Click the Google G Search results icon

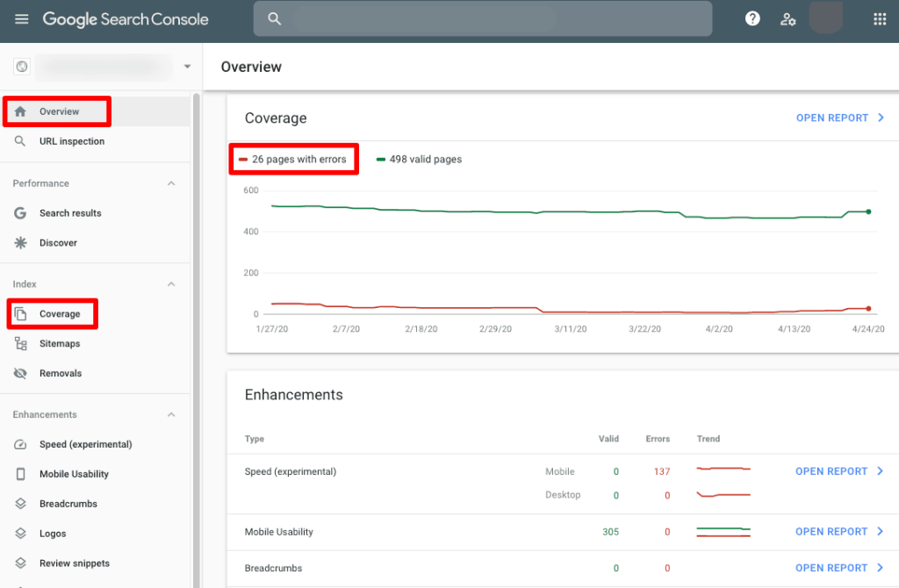pos(20,213)
